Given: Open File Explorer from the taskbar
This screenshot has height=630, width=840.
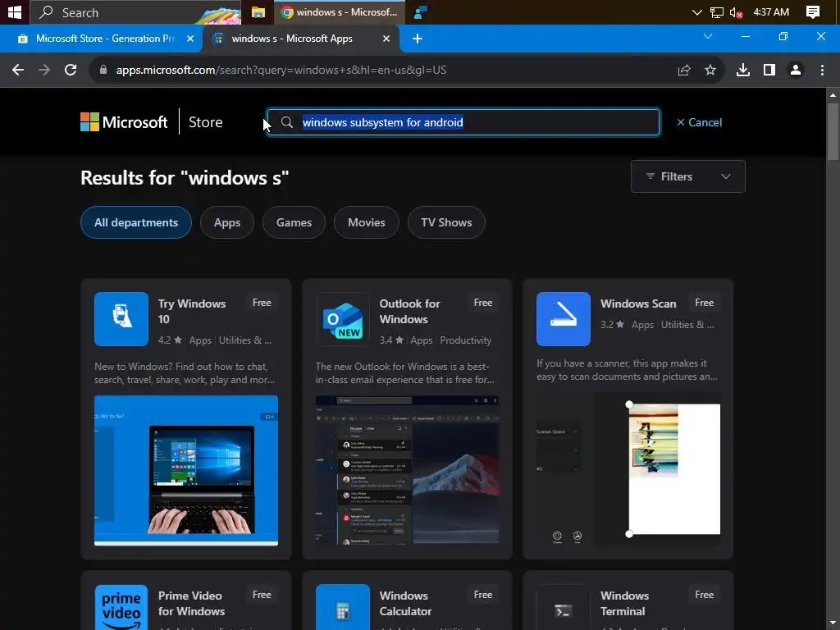Looking at the screenshot, I should [x=258, y=12].
